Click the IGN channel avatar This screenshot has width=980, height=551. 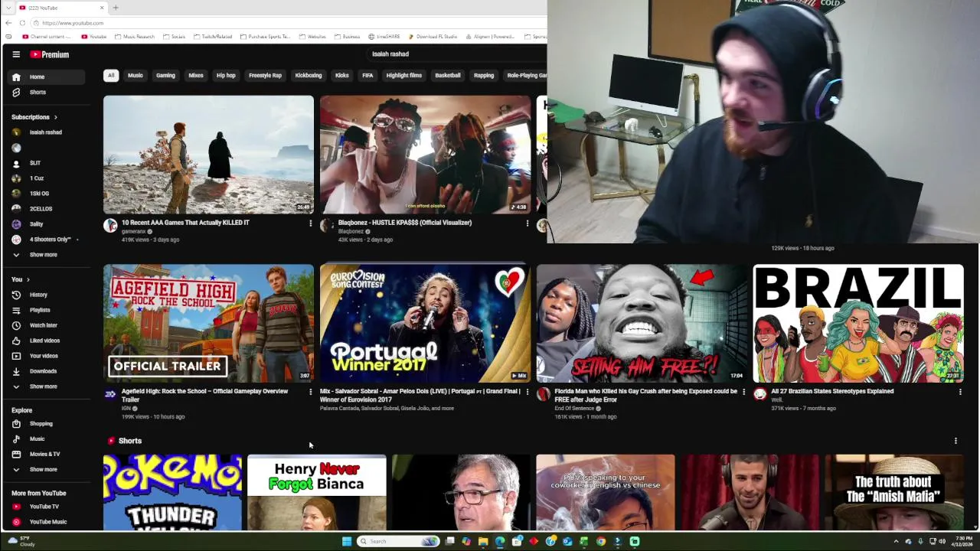(110, 394)
